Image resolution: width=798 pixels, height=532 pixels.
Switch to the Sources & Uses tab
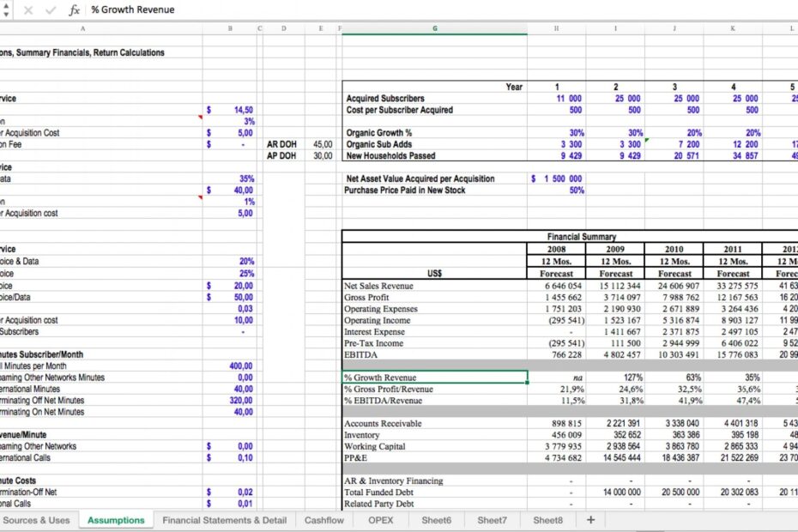pyautogui.click(x=38, y=520)
